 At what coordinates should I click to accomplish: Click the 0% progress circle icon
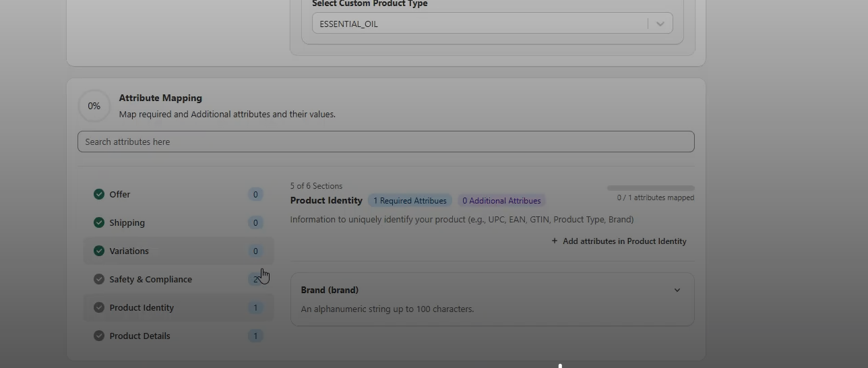click(x=94, y=106)
